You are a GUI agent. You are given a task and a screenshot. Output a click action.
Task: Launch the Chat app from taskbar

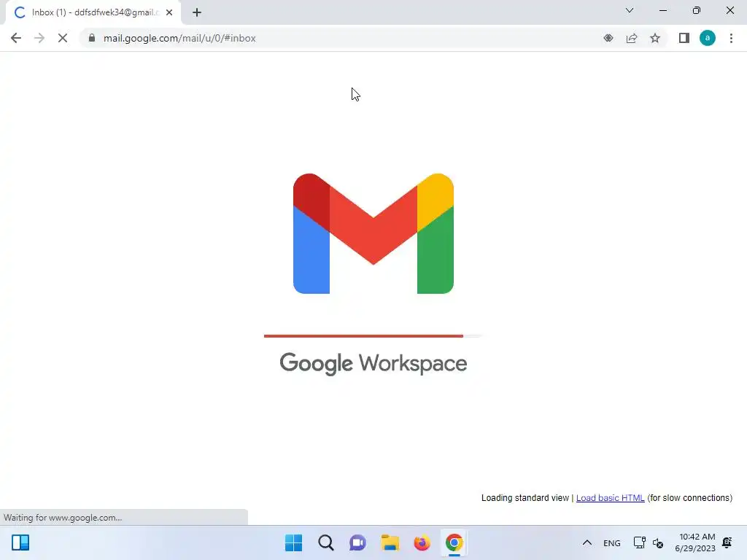(357, 542)
